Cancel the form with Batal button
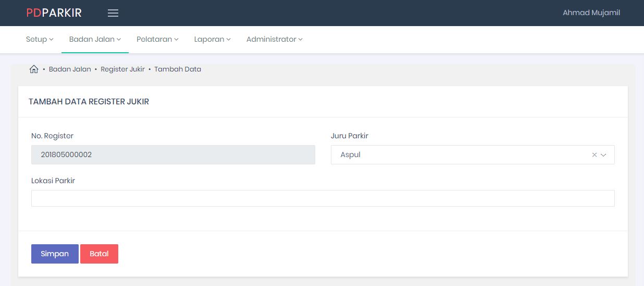644x286 pixels. coord(99,254)
